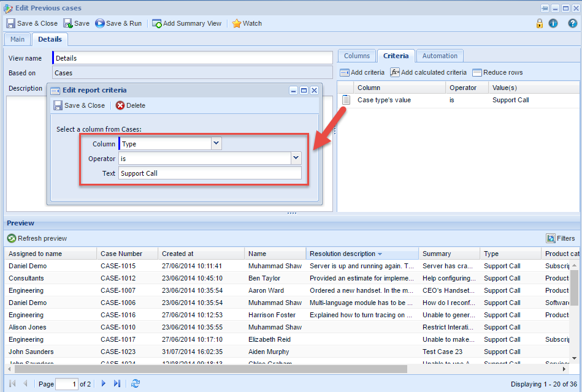582x392 pixels.
Task: Run the view with Save & Run
Action: pyautogui.click(x=118, y=23)
